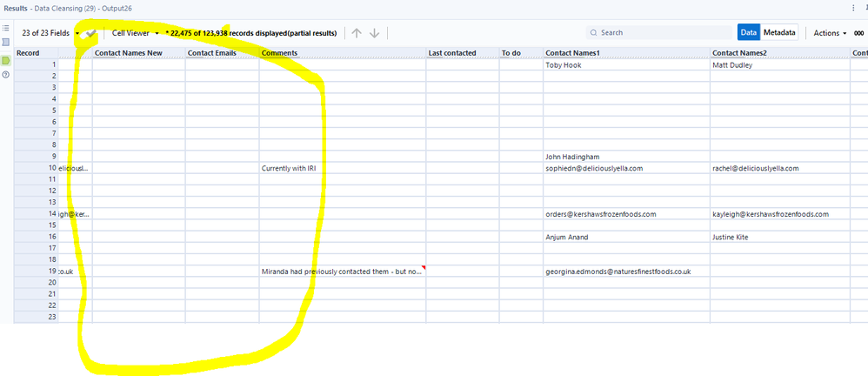Switch to the Data view tab
This screenshot has width=868, height=376.
(749, 33)
